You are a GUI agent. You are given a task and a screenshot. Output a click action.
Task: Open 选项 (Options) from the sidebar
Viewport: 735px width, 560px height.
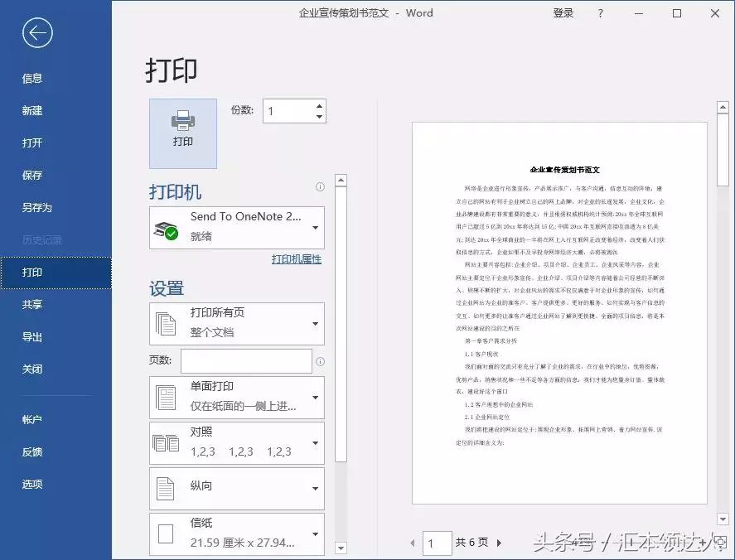pos(31,484)
